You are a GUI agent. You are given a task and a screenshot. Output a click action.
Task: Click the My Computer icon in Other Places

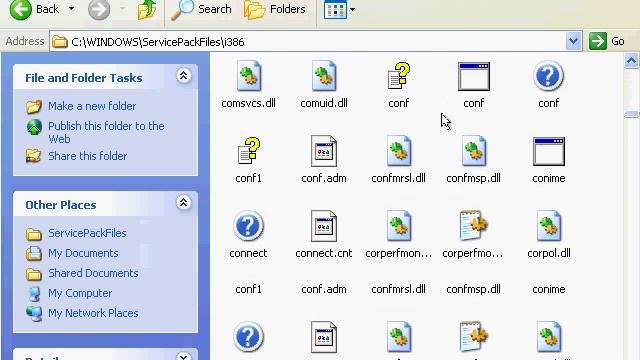coord(34,293)
